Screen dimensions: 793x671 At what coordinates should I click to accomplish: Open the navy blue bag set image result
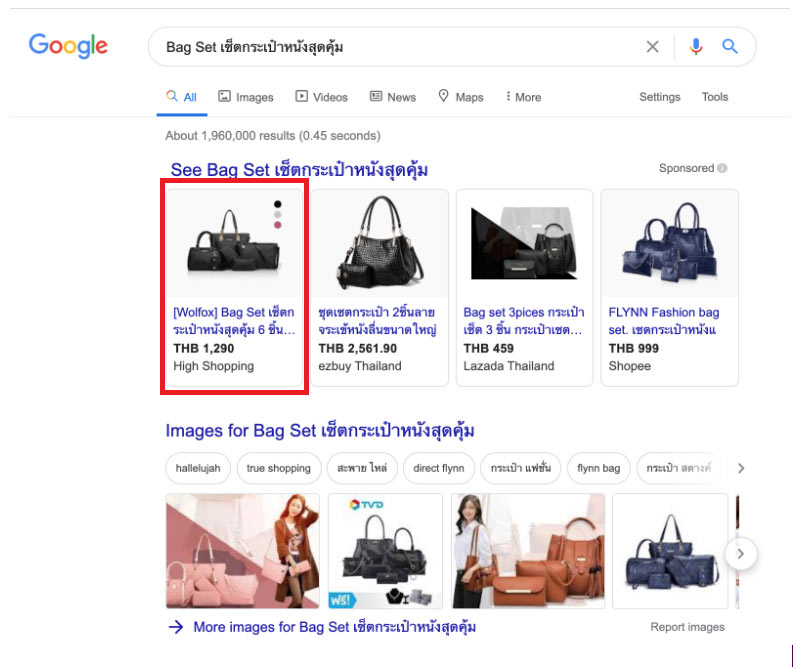click(x=670, y=551)
